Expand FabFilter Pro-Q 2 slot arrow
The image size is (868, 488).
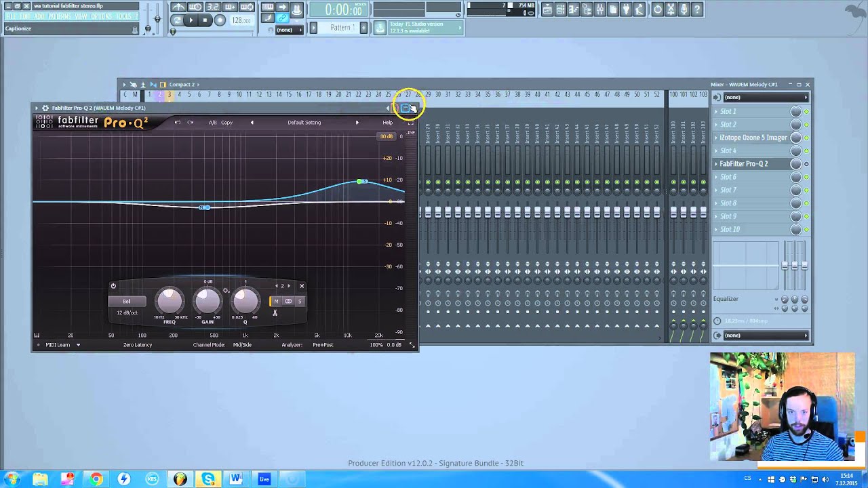pyautogui.click(x=716, y=164)
